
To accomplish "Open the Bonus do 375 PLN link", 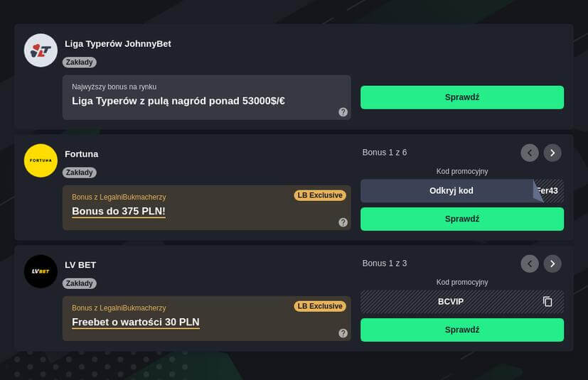I will 119,211.
